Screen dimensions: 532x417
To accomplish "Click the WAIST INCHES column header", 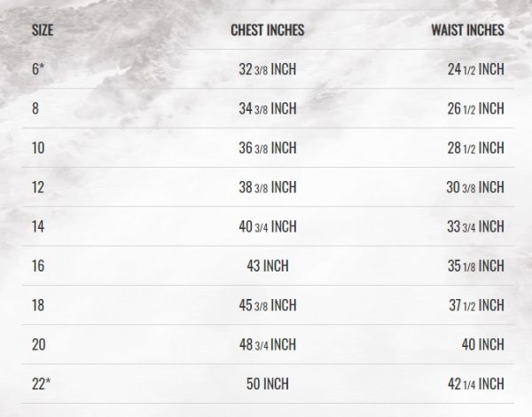I will pyautogui.click(x=468, y=30).
